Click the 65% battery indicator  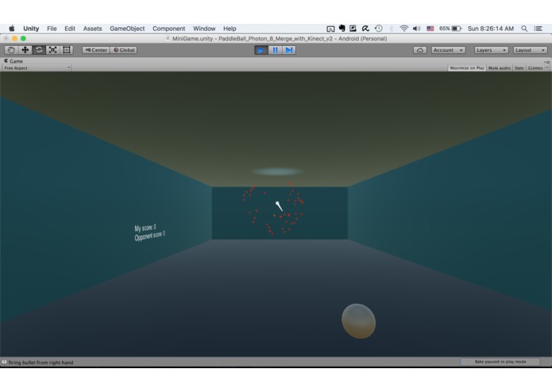(x=450, y=29)
